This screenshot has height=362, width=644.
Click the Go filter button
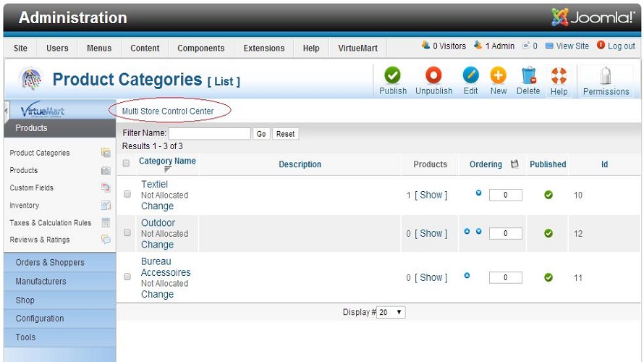pyautogui.click(x=261, y=134)
